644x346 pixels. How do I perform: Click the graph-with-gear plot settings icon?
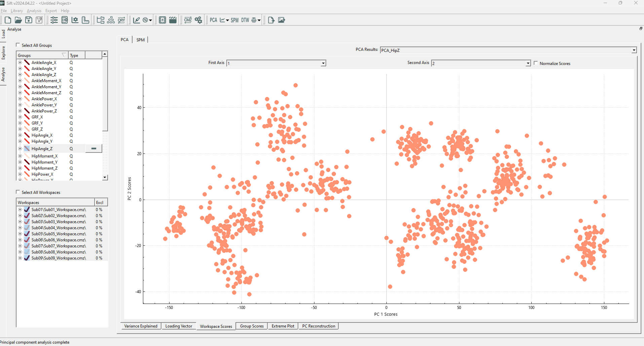coord(75,20)
